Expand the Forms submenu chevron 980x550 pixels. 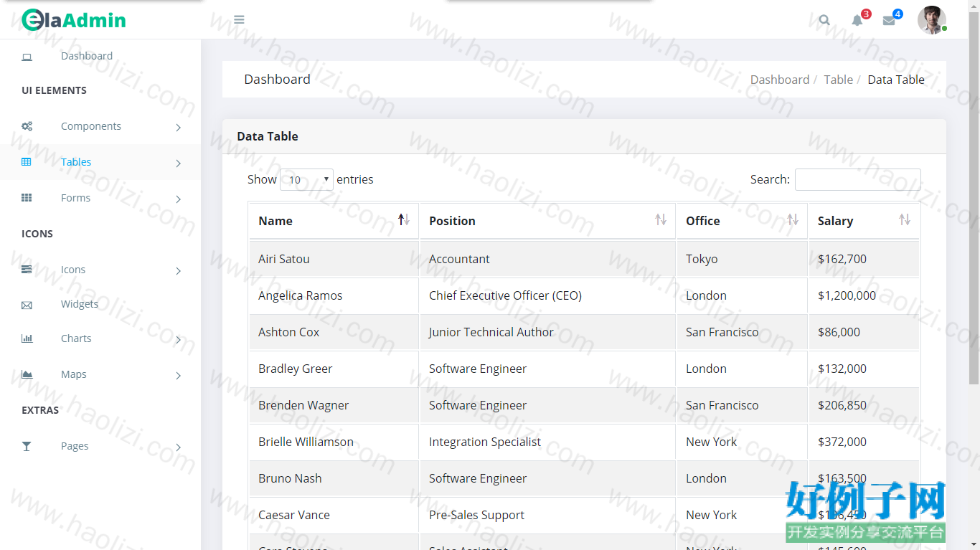[x=178, y=199]
